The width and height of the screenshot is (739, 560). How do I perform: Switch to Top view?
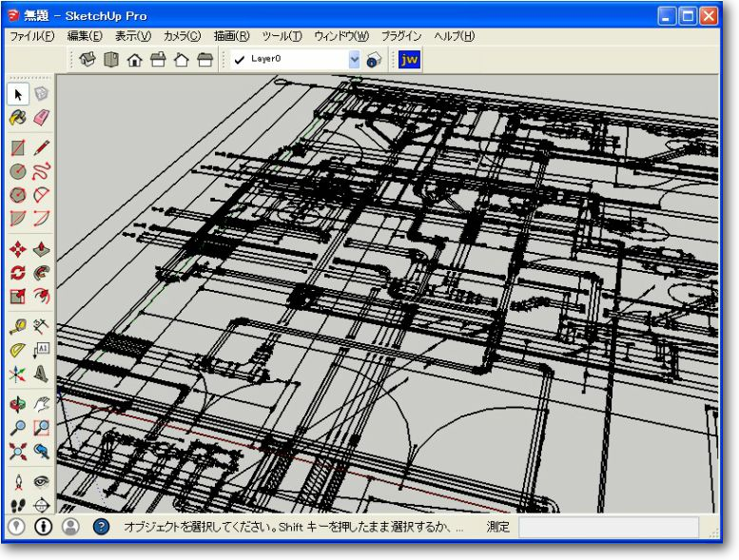click(x=111, y=60)
